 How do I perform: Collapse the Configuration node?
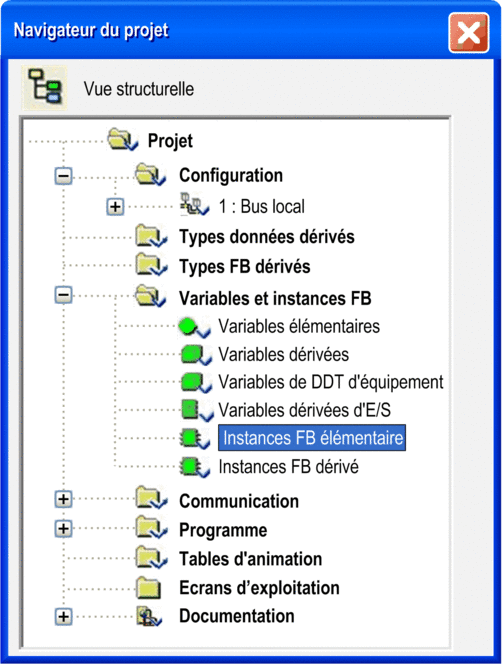(x=64, y=176)
